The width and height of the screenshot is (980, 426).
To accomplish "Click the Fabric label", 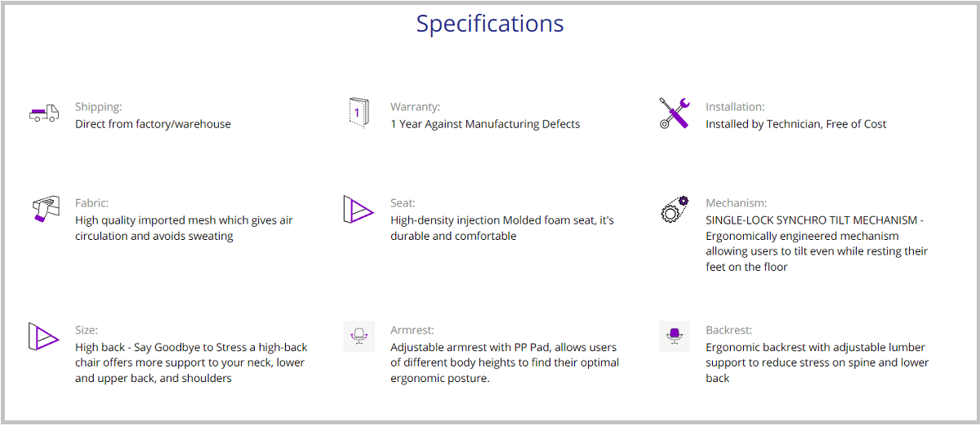I will (x=91, y=203).
